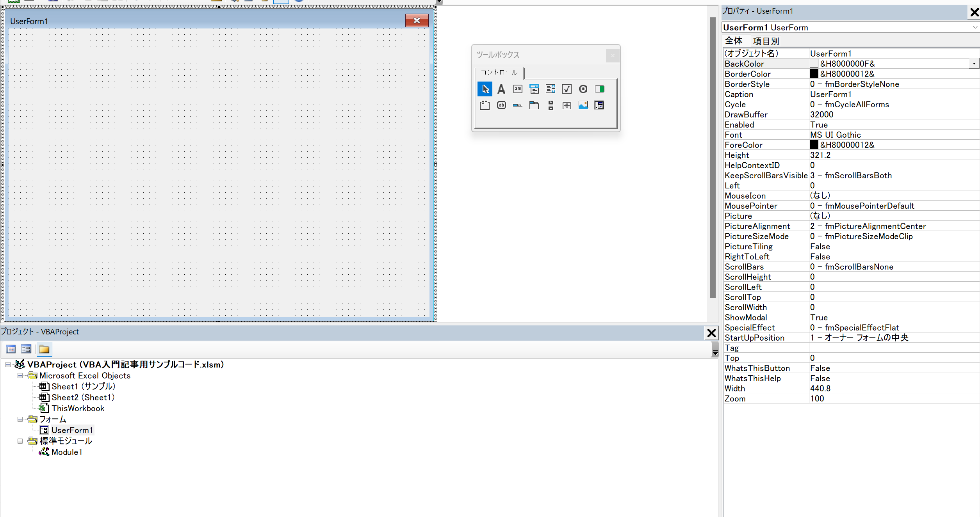Select the CheckBox control in the toolbox
The width and height of the screenshot is (980, 517).
click(x=567, y=89)
